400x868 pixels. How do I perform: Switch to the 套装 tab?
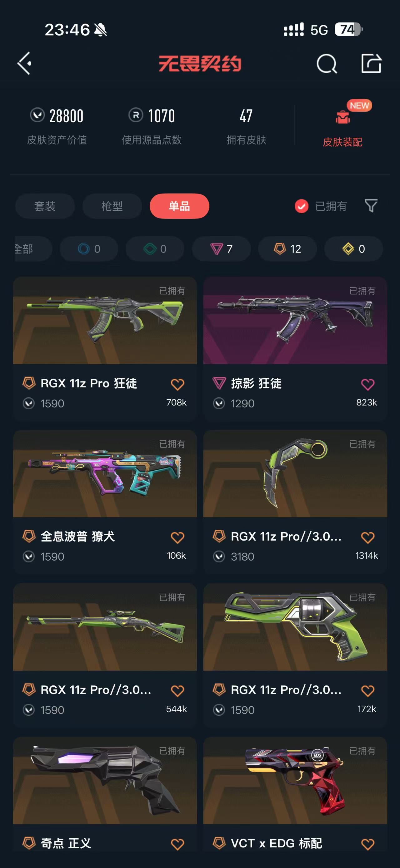[45, 206]
